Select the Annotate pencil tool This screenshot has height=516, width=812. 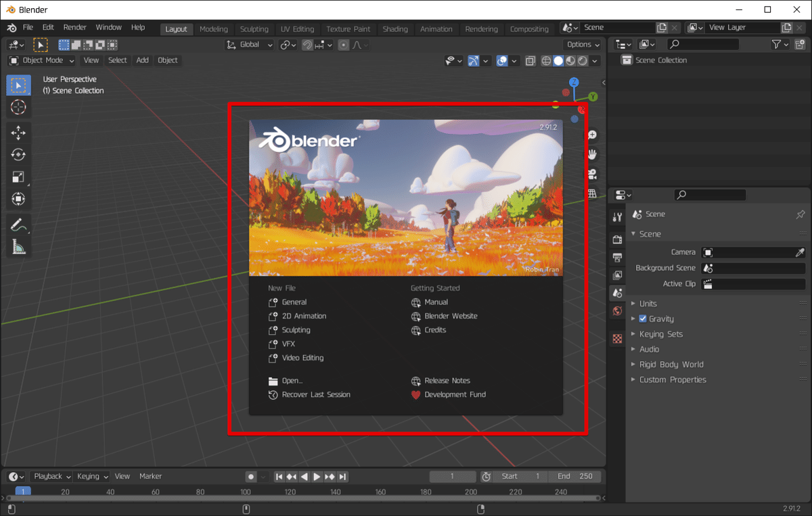click(18, 225)
